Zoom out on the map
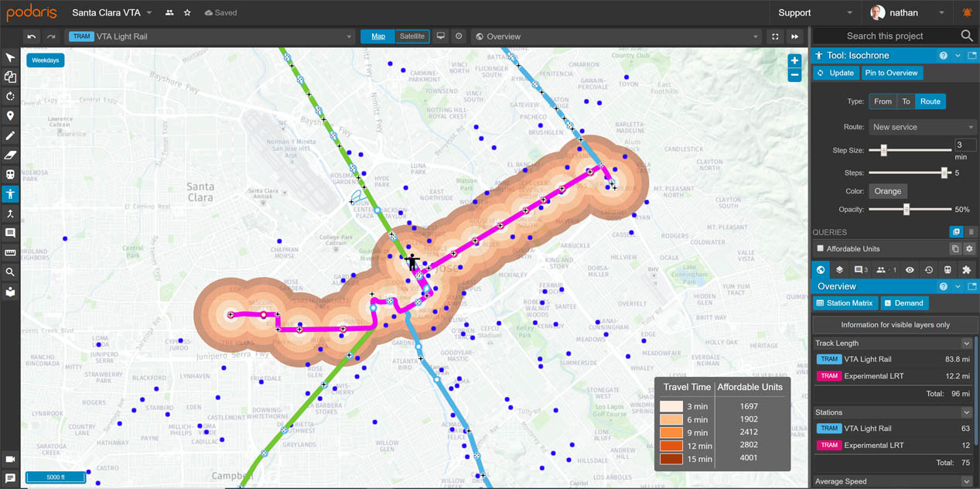This screenshot has width=980, height=489. [794, 75]
